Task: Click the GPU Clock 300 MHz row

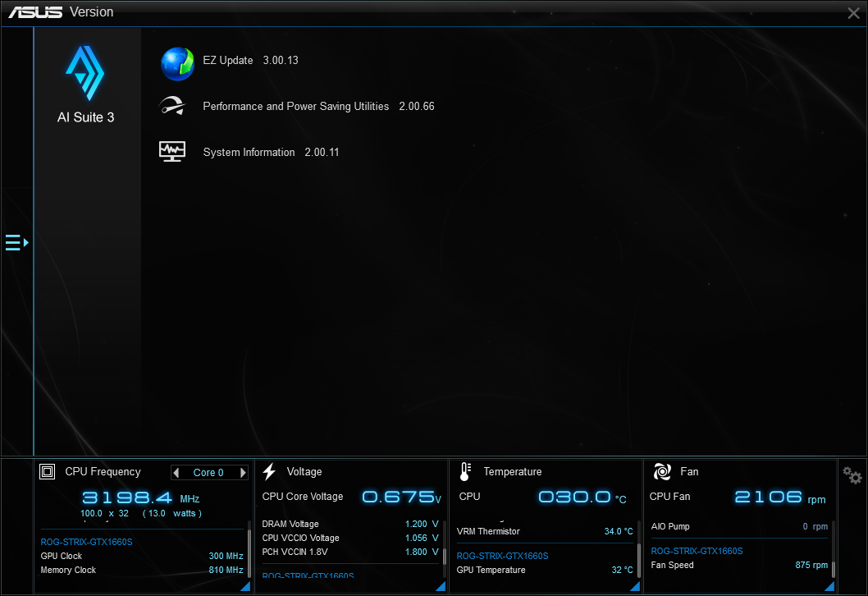Action: pos(142,556)
